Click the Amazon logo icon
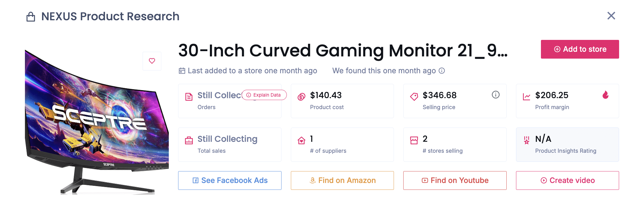 tap(312, 180)
